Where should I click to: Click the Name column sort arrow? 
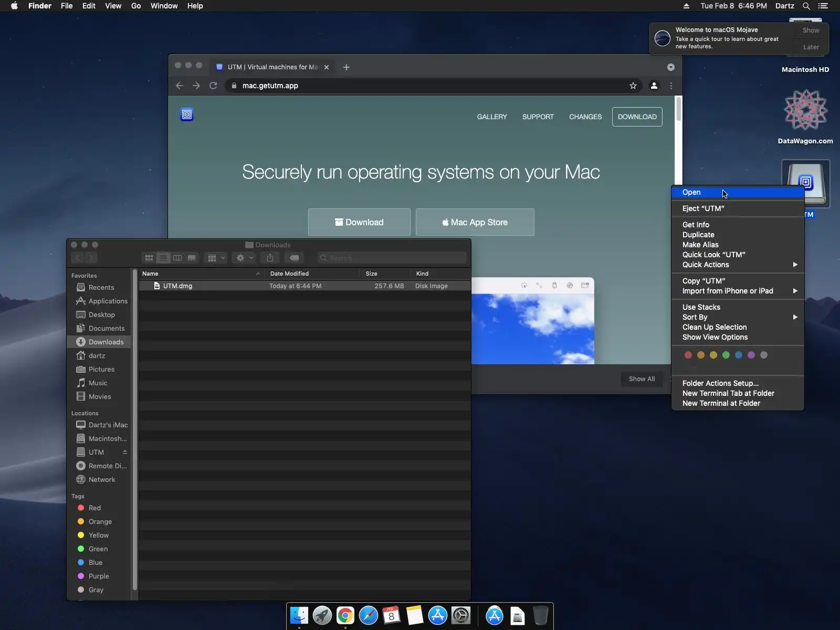258,274
